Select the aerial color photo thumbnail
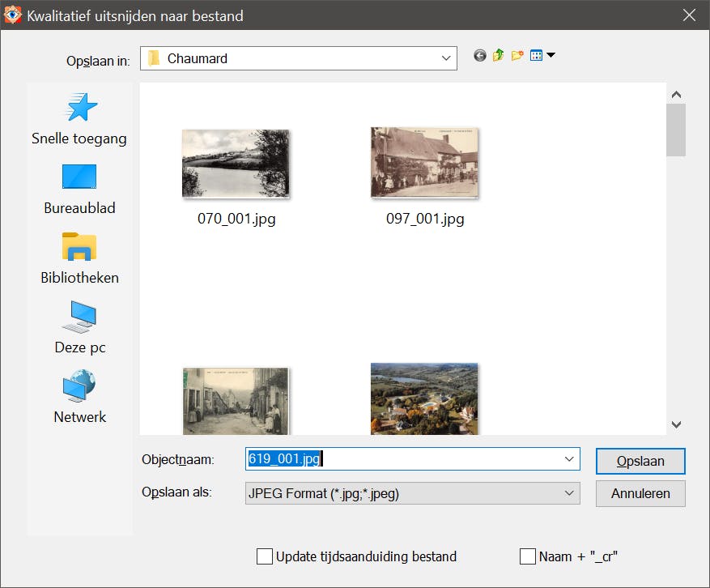Image resolution: width=710 pixels, height=588 pixels. (x=424, y=399)
